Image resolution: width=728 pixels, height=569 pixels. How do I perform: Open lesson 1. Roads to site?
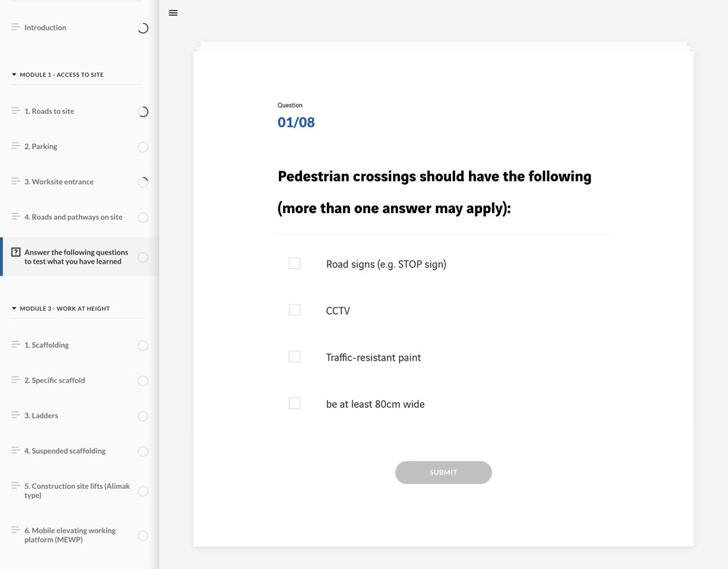pos(49,111)
